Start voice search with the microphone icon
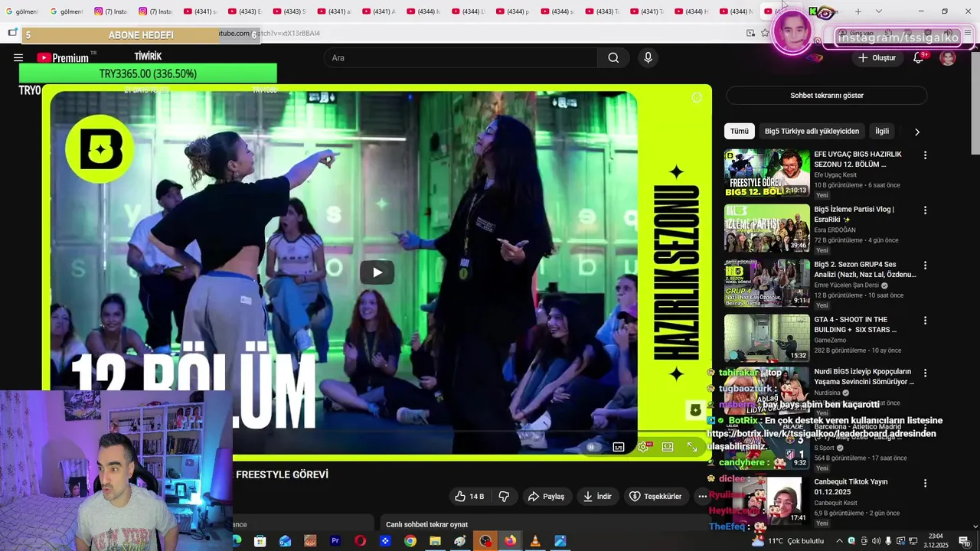Image resolution: width=980 pixels, height=551 pixels. click(x=648, y=57)
